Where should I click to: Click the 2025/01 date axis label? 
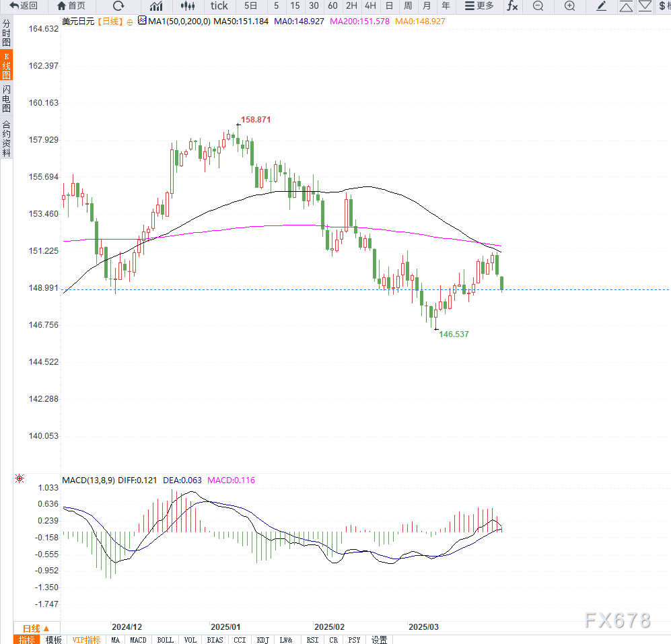(225, 627)
